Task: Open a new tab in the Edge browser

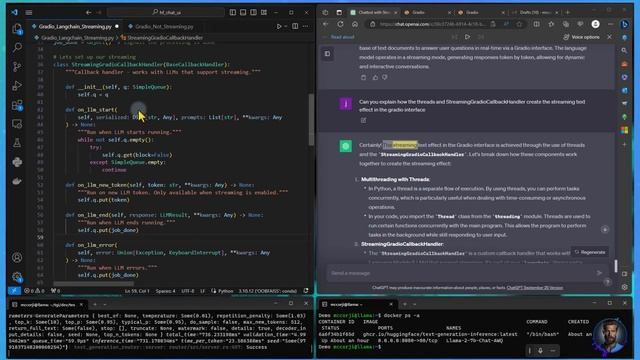Action: point(567,12)
